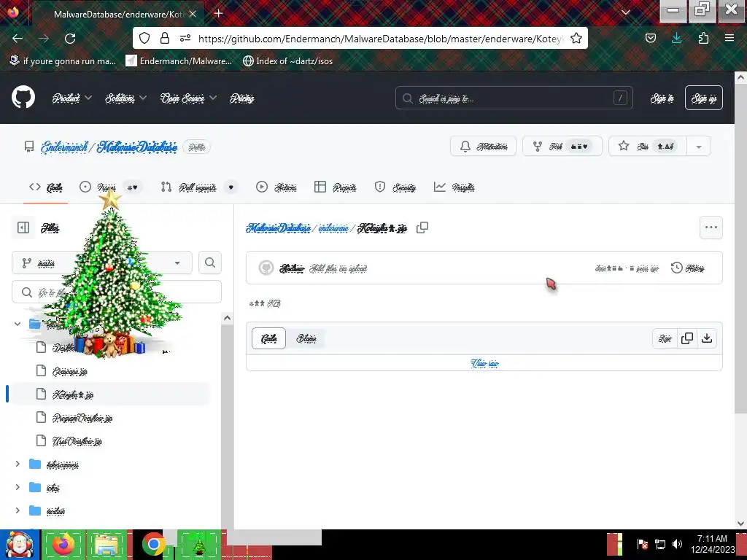Bookmark this page with the star icon
747x560 pixels.
click(x=576, y=38)
